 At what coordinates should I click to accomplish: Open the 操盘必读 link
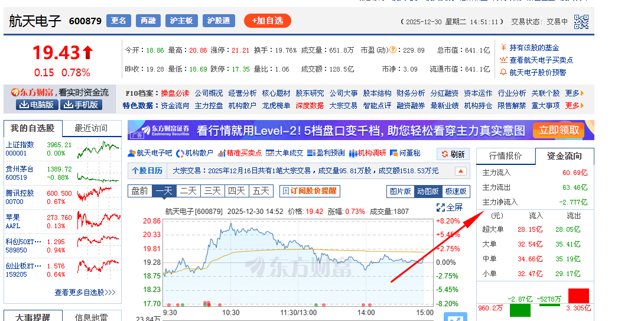175,93
